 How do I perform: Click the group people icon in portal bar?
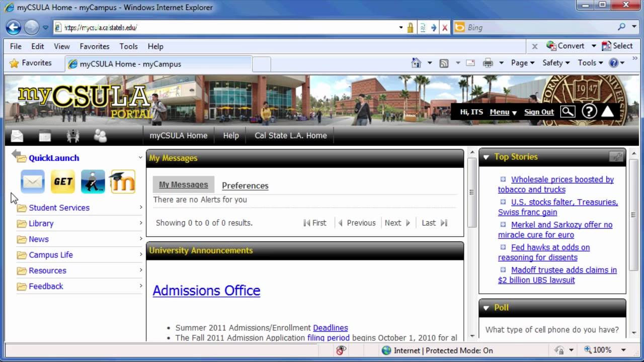tap(73, 136)
